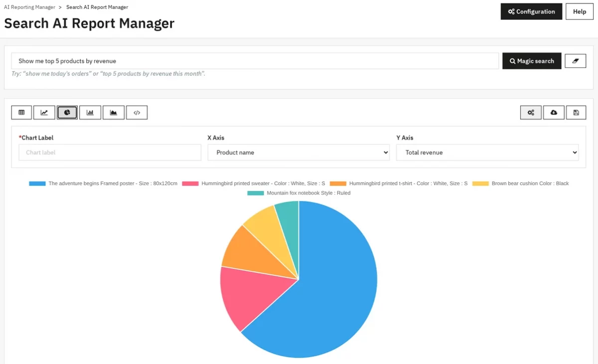The width and height of the screenshot is (598, 364).
Task: Click the Search AI Report Manager breadcrumb text
Action: tap(97, 7)
